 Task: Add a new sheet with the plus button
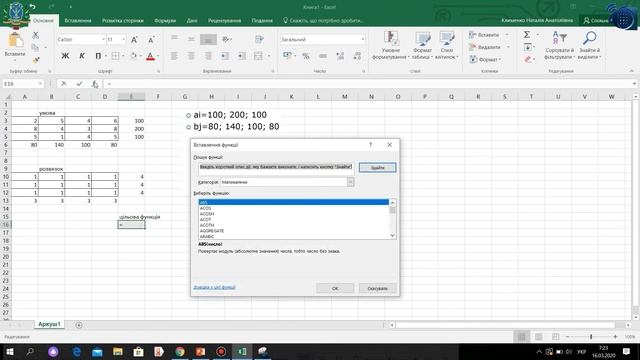coord(79,325)
